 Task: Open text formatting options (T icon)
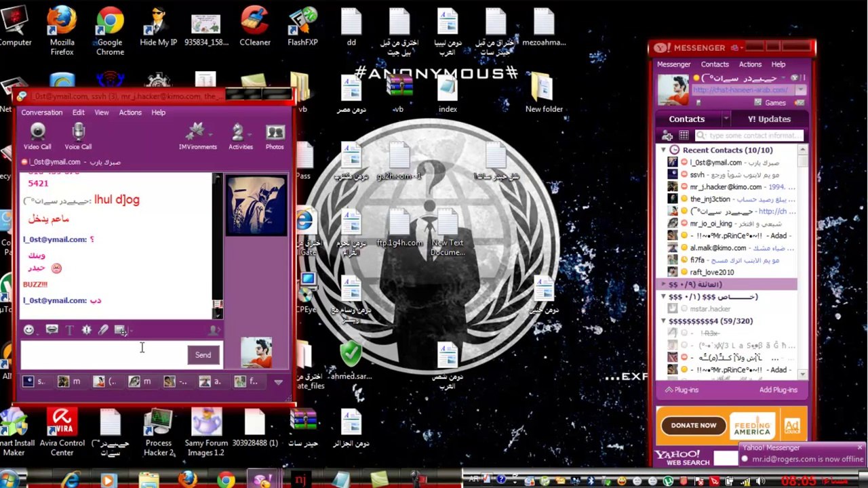pyautogui.click(x=69, y=330)
